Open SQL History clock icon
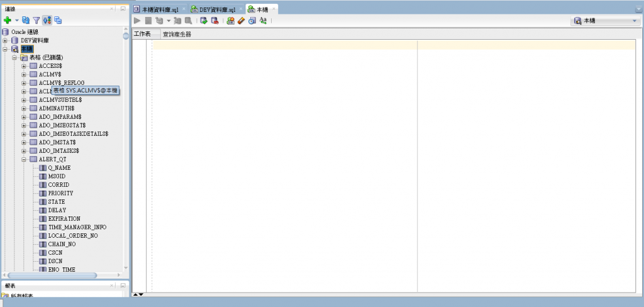 (x=252, y=21)
